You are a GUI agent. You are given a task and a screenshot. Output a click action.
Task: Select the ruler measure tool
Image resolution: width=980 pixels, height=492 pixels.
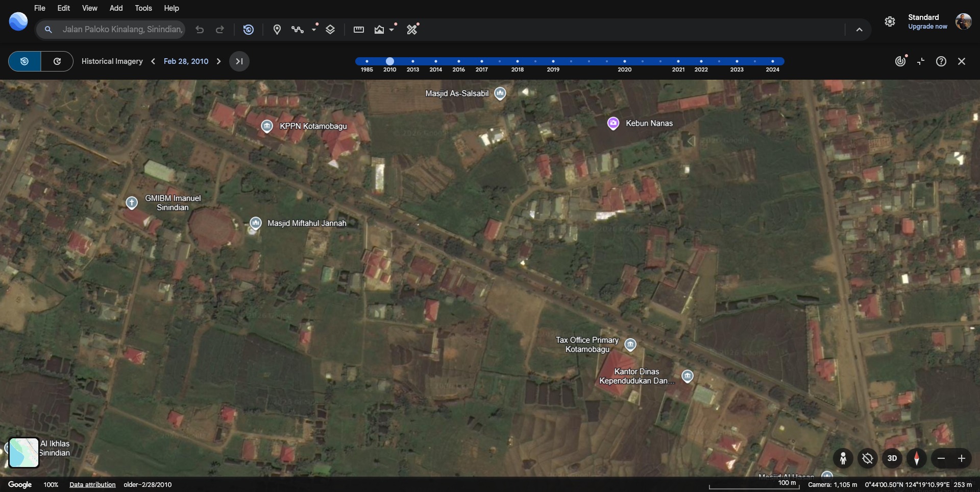click(x=359, y=30)
